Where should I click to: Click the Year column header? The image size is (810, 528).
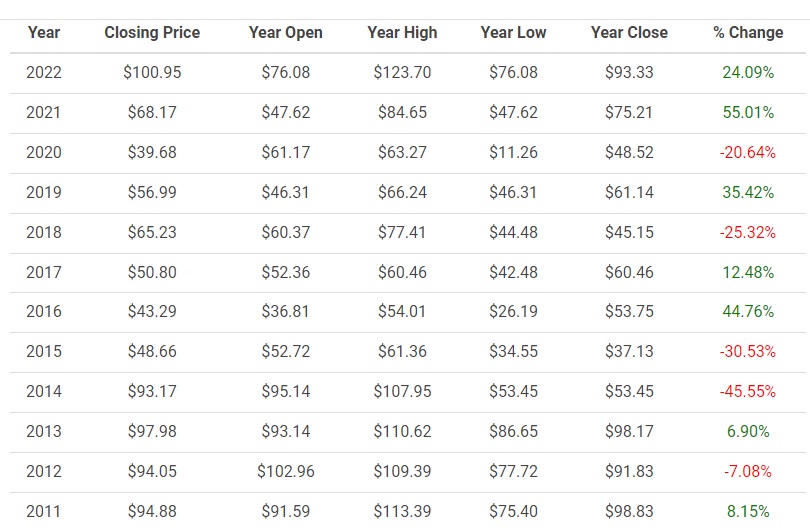44,33
